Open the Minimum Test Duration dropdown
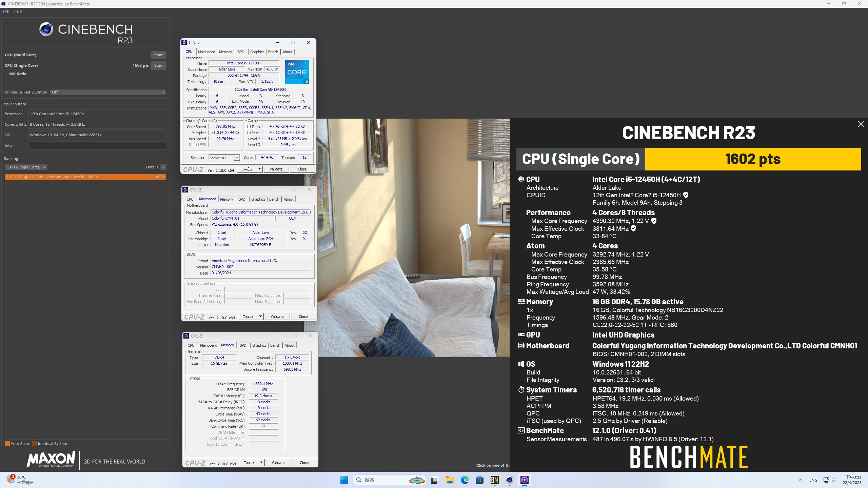The width and height of the screenshot is (868, 488). [108, 92]
